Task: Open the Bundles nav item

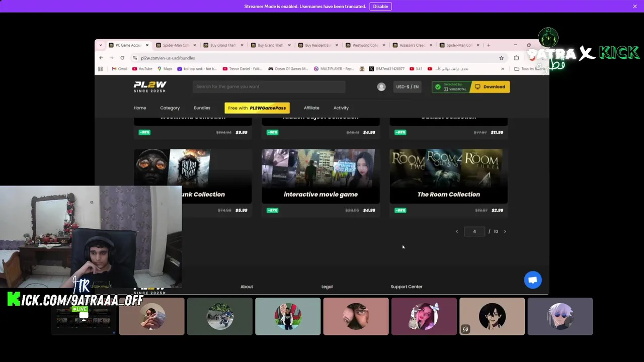Action: tap(202, 108)
